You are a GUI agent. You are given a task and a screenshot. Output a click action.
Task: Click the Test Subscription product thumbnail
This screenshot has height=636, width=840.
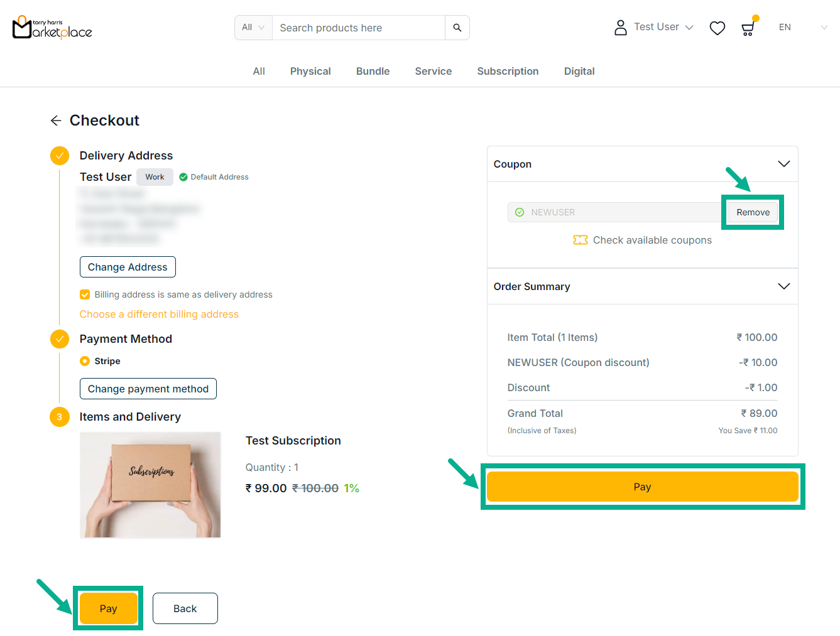pos(150,485)
